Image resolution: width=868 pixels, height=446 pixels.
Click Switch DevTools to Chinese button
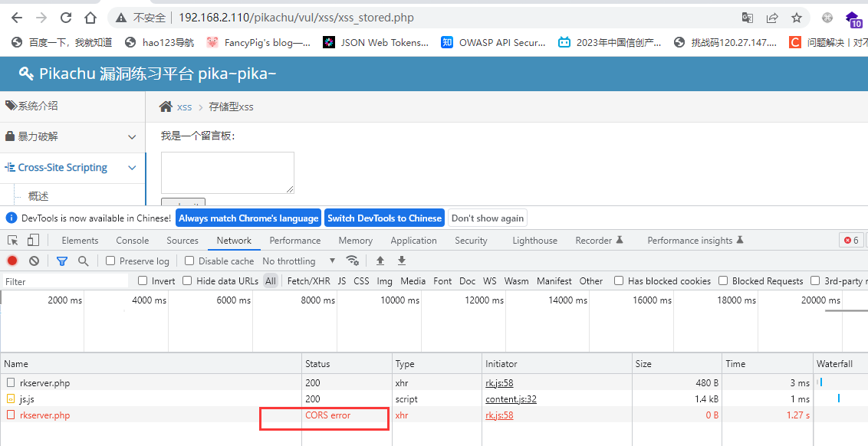(384, 218)
